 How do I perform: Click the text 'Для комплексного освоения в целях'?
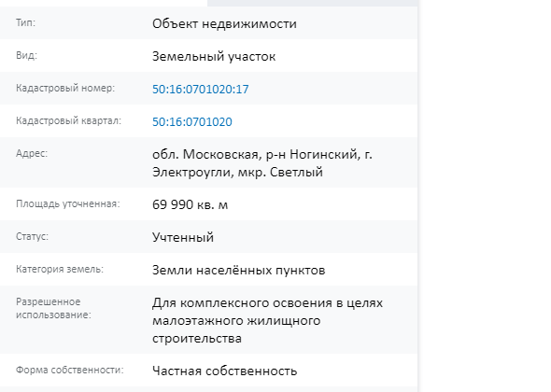[267, 302]
